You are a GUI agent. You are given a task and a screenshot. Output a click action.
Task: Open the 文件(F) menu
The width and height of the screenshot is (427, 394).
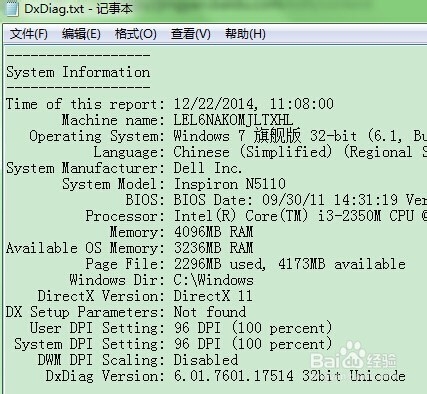pos(29,34)
